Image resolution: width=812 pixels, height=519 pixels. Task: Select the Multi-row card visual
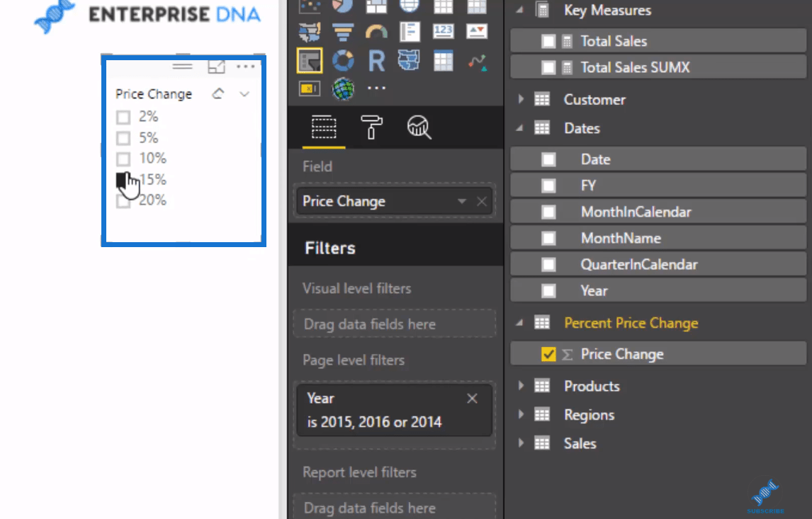pyautogui.click(x=410, y=32)
